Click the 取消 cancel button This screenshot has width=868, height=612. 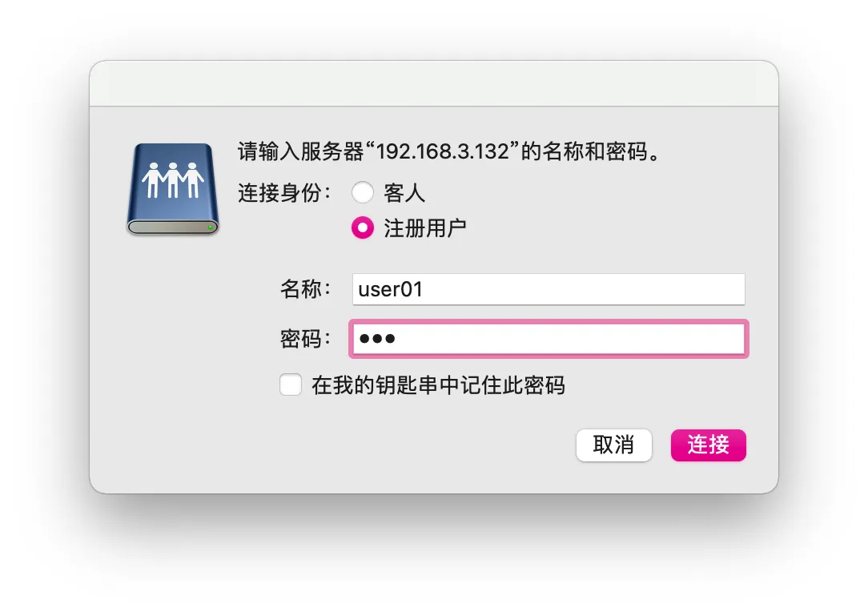[x=614, y=445]
